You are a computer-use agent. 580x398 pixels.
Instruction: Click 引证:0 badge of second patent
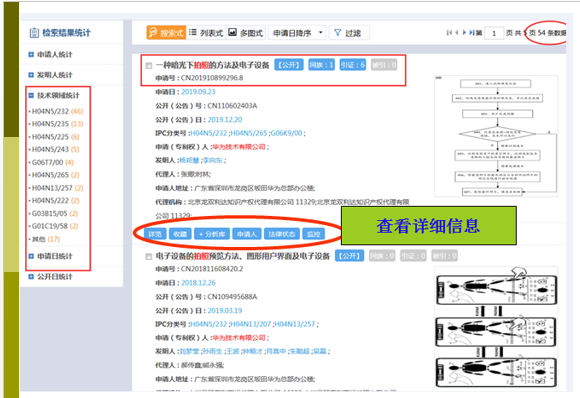[413, 256]
